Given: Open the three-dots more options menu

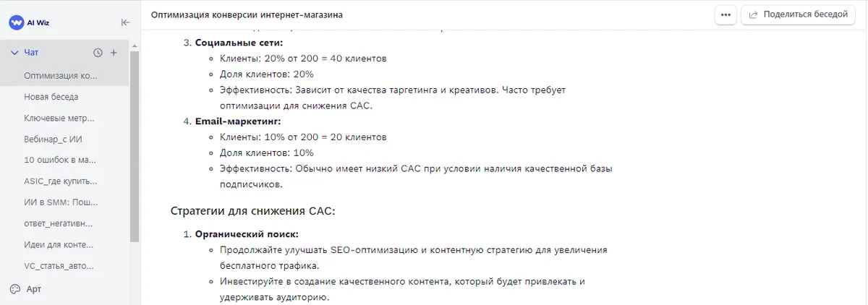Looking at the screenshot, I should tap(726, 14).
